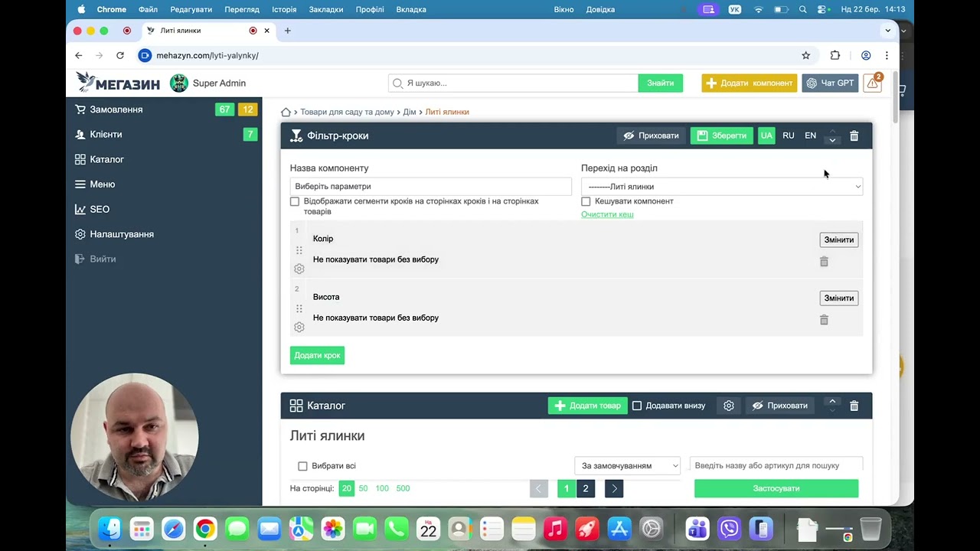Open Music app from the Dock
The width and height of the screenshot is (980, 551).
(555, 529)
